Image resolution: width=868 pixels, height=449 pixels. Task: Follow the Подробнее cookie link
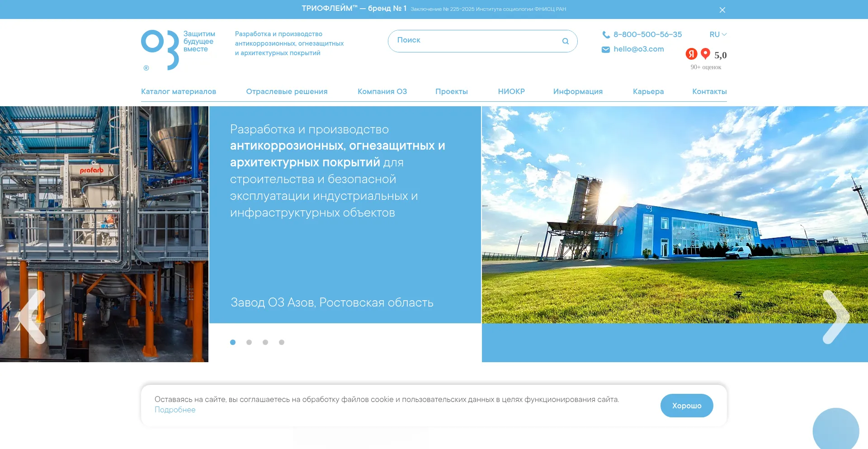pos(175,410)
